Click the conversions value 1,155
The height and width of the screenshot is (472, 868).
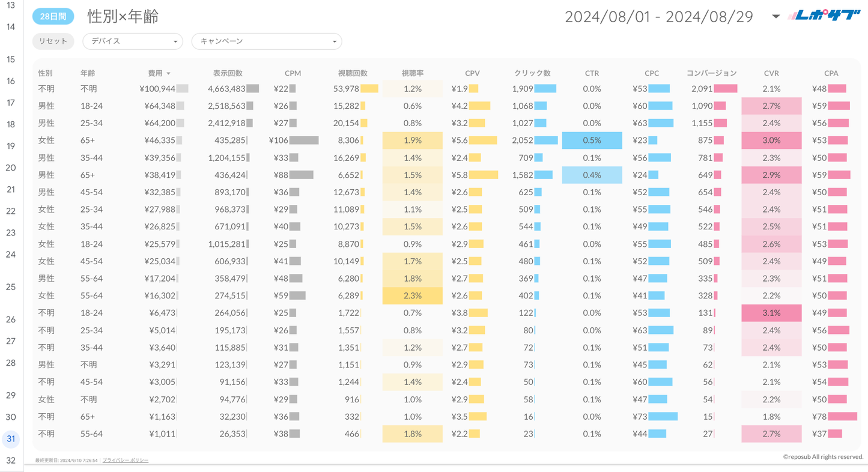point(702,123)
